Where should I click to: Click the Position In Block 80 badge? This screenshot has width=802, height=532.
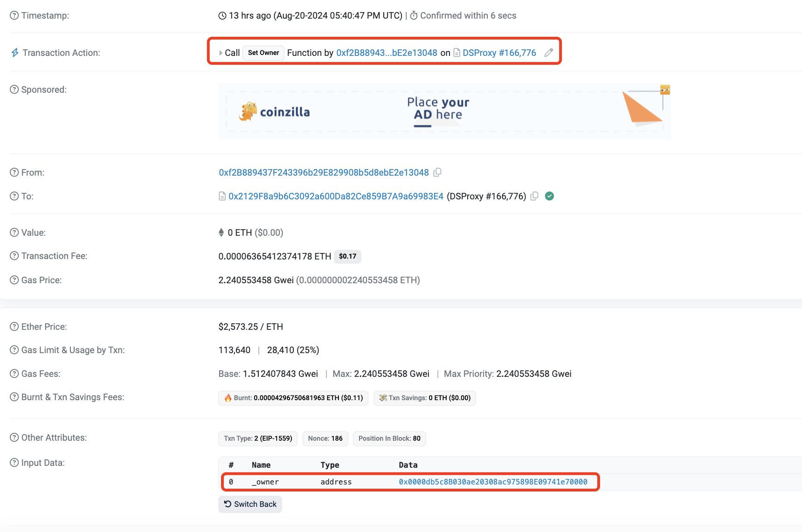pos(389,438)
